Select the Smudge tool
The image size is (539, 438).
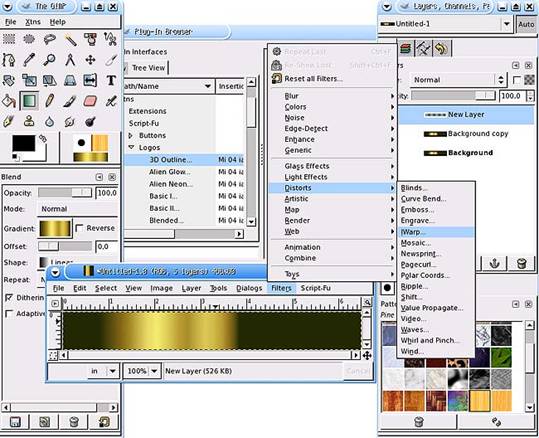click(70, 121)
